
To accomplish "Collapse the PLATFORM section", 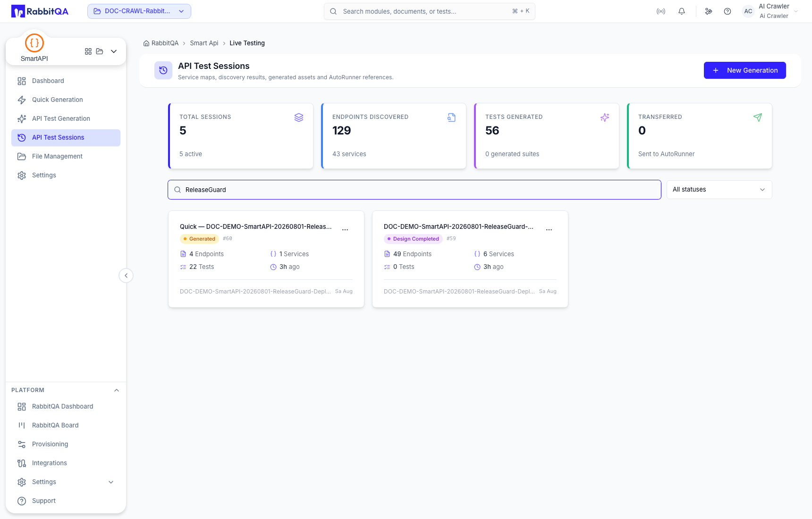I will point(117,390).
